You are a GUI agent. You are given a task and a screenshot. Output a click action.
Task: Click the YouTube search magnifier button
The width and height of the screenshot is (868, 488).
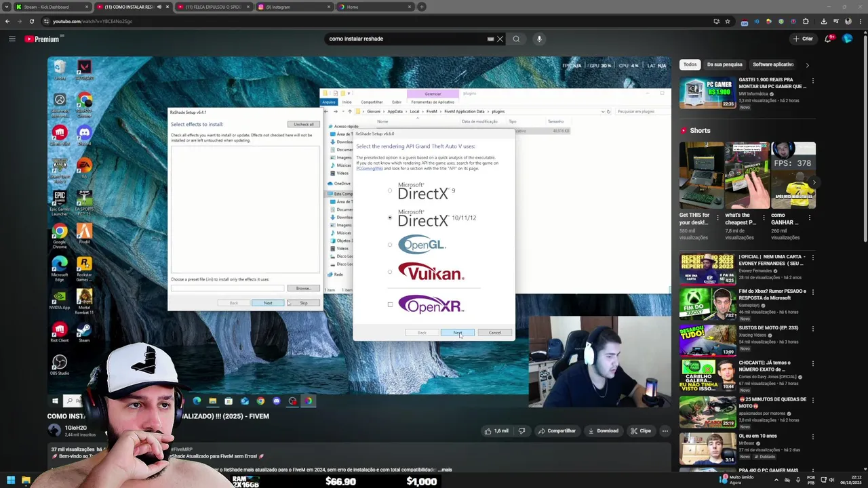516,39
